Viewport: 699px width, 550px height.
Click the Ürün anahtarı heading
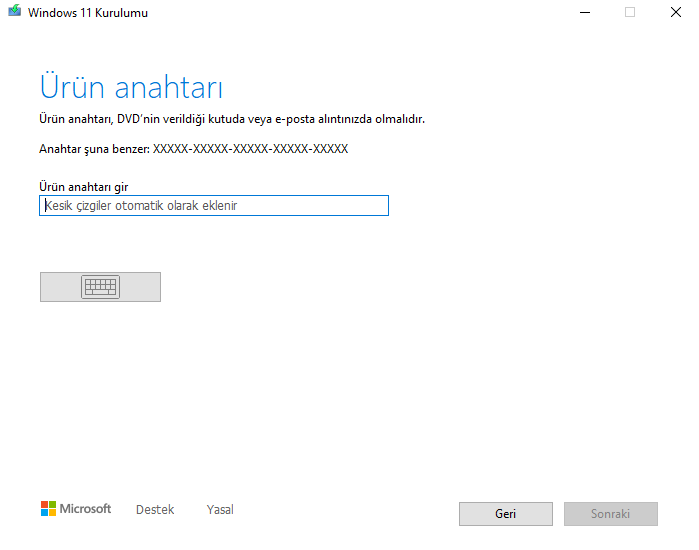[131, 86]
